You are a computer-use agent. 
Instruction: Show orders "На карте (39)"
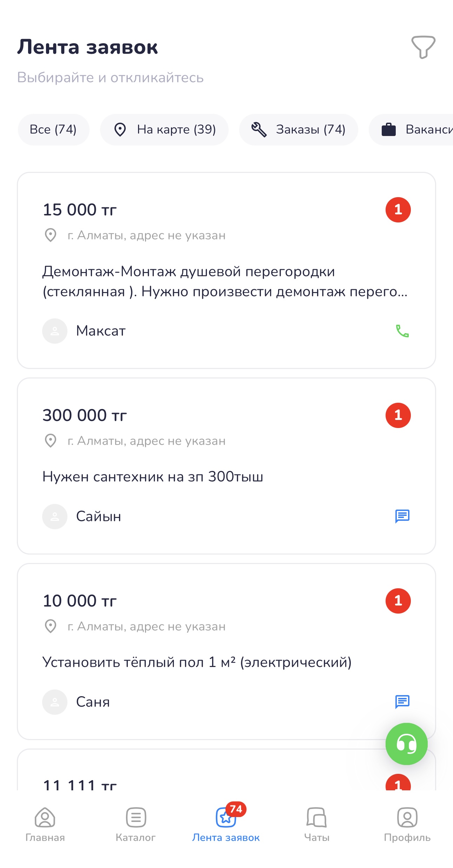pyautogui.click(x=164, y=130)
